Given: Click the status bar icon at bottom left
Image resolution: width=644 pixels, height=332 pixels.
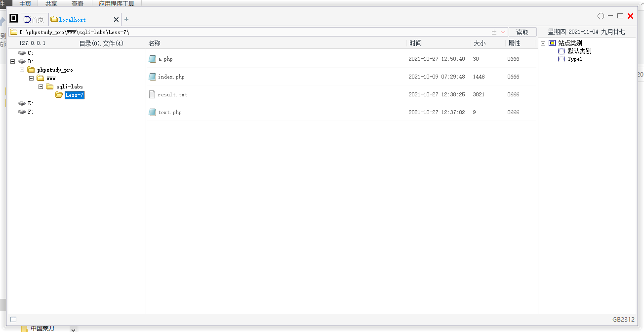Looking at the screenshot, I should pyautogui.click(x=13, y=319).
